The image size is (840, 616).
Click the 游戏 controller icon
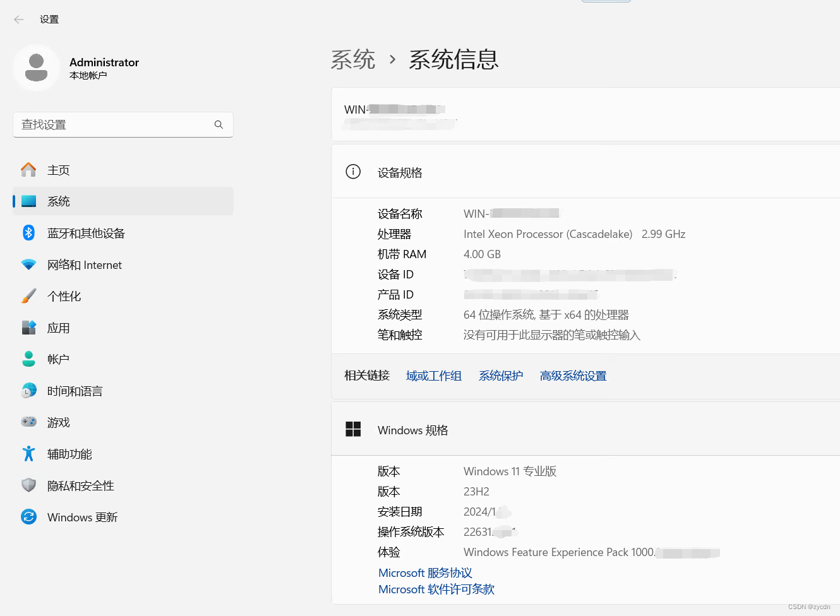click(28, 422)
